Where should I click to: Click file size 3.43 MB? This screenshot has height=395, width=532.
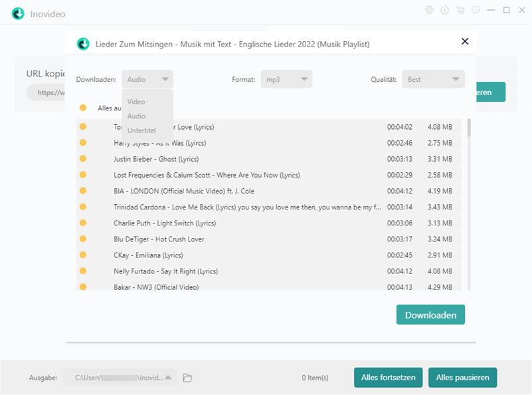click(440, 207)
